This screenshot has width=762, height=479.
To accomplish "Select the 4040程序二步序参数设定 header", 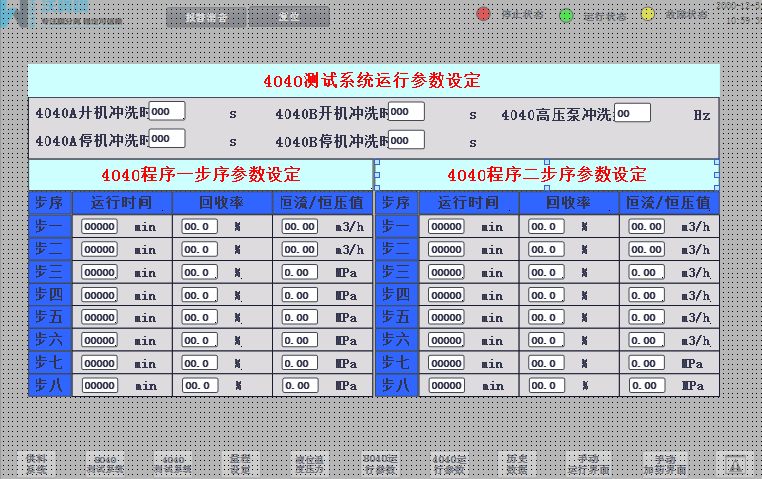I will (546, 174).
